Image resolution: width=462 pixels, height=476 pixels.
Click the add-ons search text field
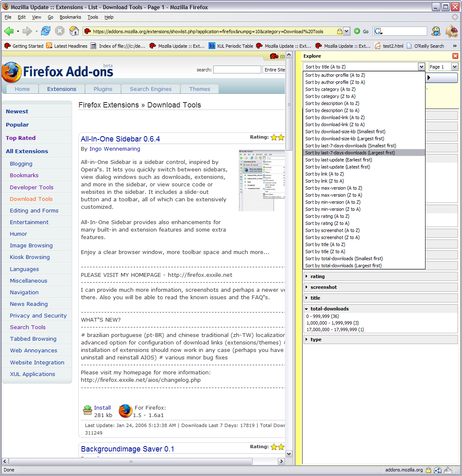237,70
